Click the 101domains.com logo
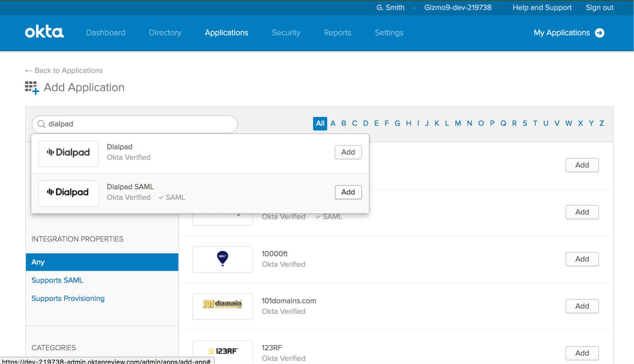The width and height of the screenshot is (634, 364). pyautogui.click(x=222, y=306)
